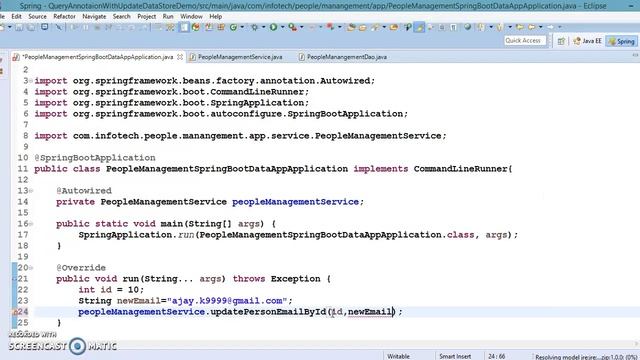
Task: Click the 24 : 66 cursor position indicator
Action: [x=497, y=356]
